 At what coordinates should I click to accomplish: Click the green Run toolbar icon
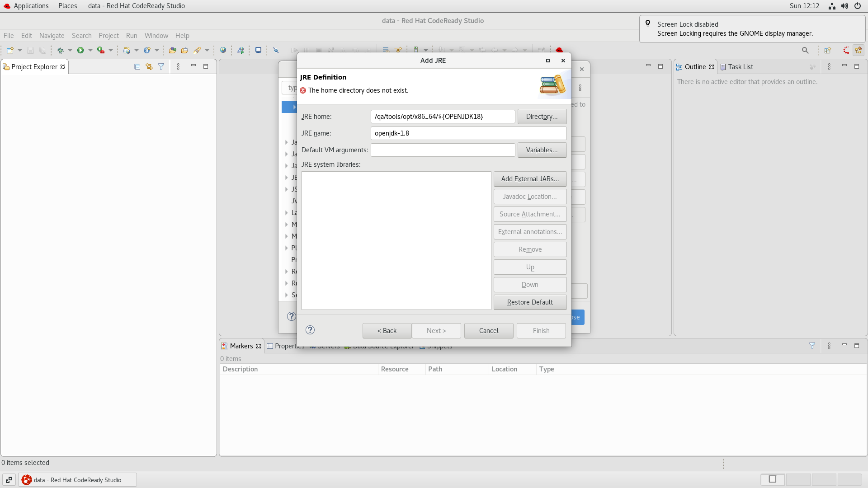[x=80, y=50]
